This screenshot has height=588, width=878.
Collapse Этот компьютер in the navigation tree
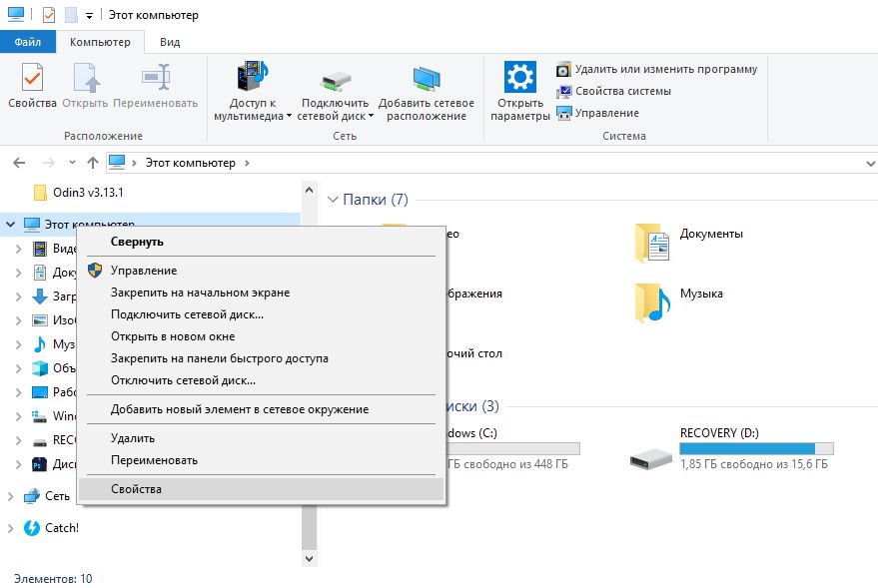pos(9,224)
